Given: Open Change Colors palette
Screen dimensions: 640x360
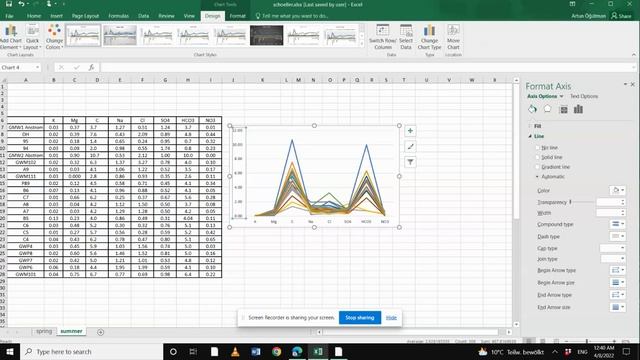Looking at the screenshot, I should 54,37.
